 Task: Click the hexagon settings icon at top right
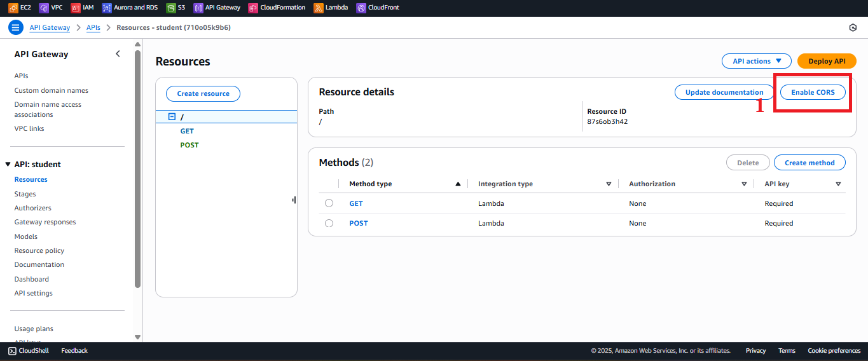(853, 27)
